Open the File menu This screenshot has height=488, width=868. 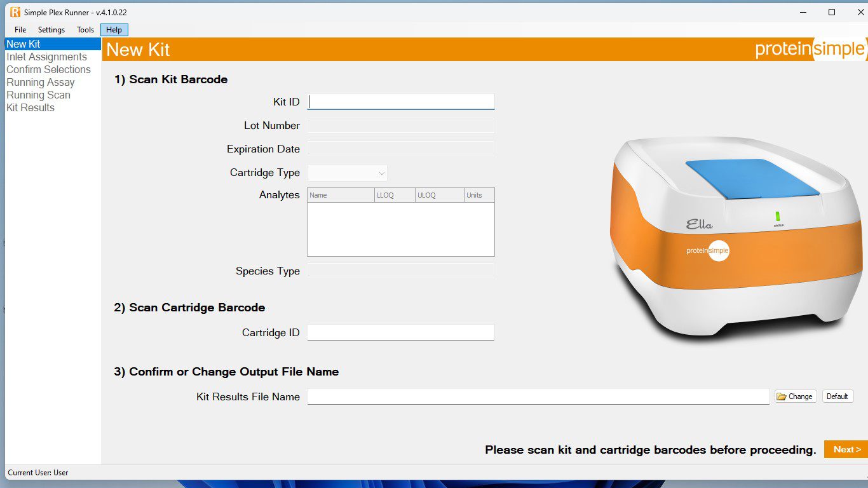(x=20, y=29)
